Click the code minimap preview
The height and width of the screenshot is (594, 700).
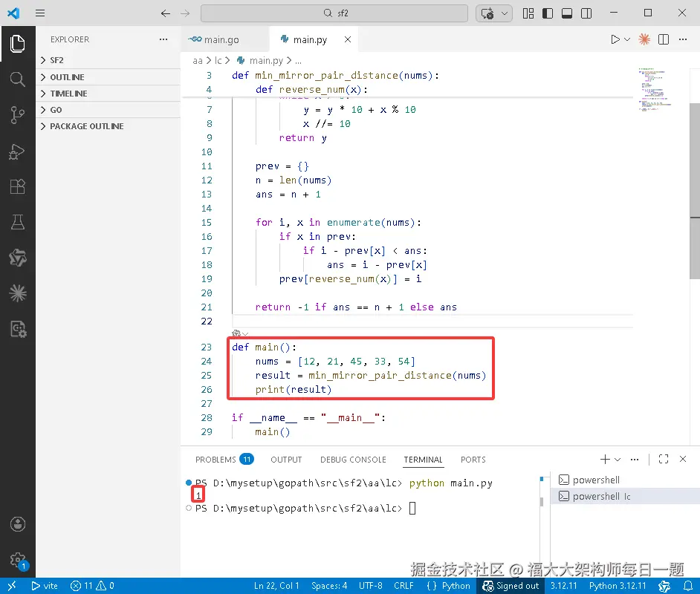pos(655,90)
